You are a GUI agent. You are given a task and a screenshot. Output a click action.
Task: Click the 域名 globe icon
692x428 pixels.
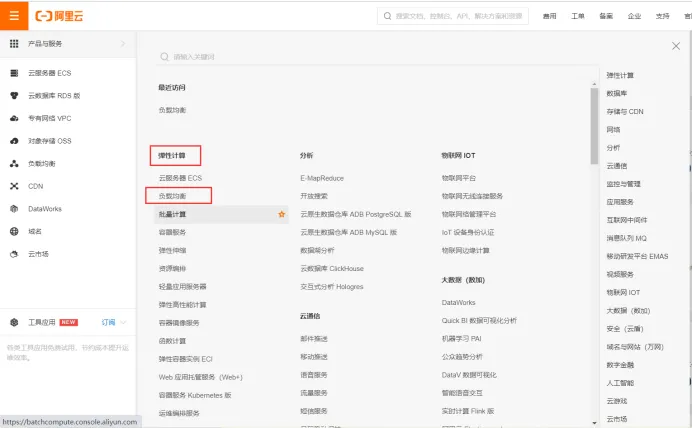point(14,231)
